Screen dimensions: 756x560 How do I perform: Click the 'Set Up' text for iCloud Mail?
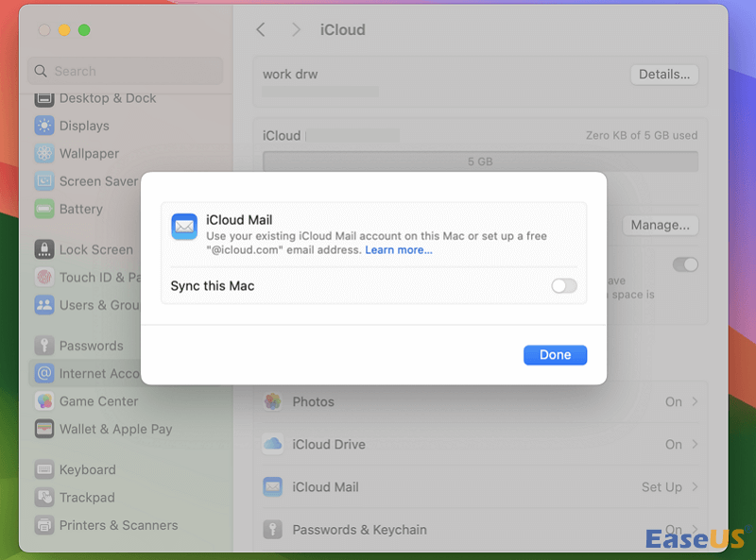click(661, 487)
